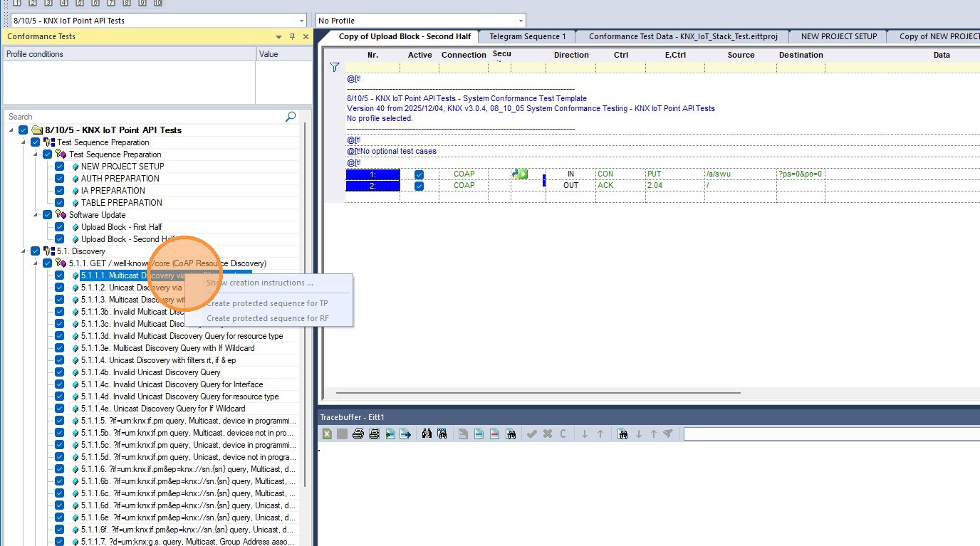Collapse the 5.1. Discovery tree node
Image resolution: width=980 pixels, height=546 pixels.
pyautogui.click(x=24, y=251)
